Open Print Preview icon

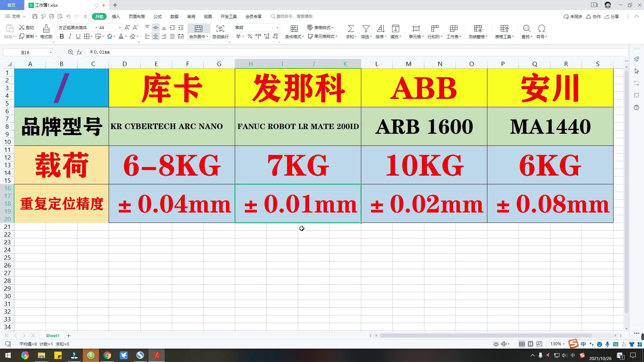(x=60, y=16)
